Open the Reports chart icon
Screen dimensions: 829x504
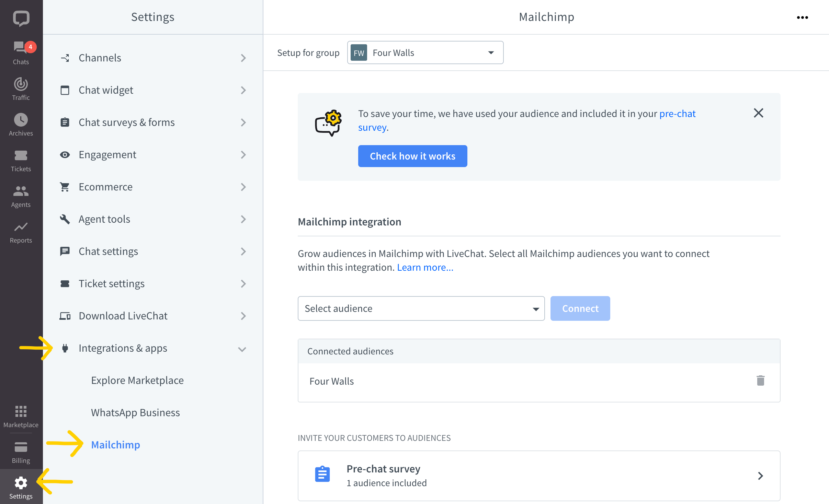[21, 227]
